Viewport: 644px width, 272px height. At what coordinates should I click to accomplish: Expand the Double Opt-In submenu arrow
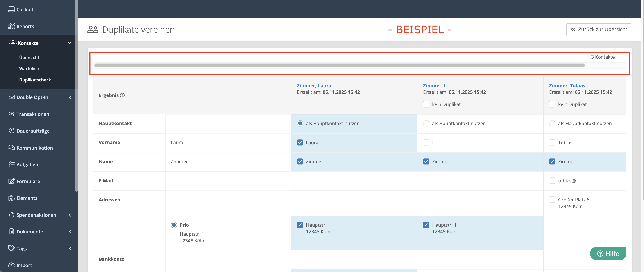70,97
